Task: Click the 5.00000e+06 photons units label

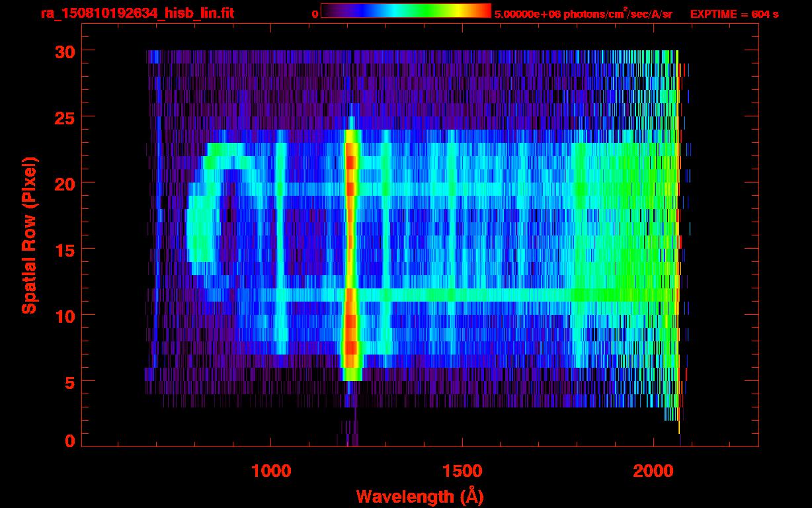Action: [x=583, y=13]
